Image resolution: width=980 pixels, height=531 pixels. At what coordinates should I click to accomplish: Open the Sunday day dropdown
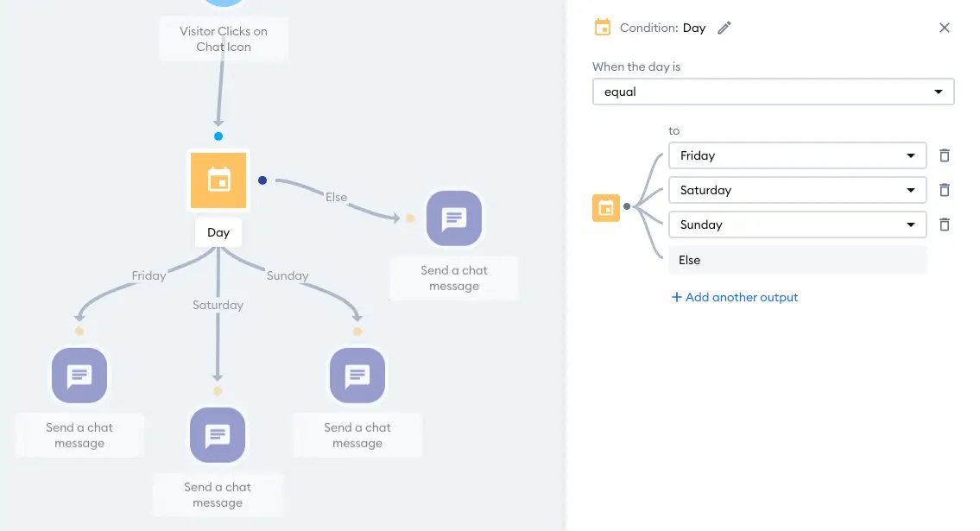(x=798, y=224)
